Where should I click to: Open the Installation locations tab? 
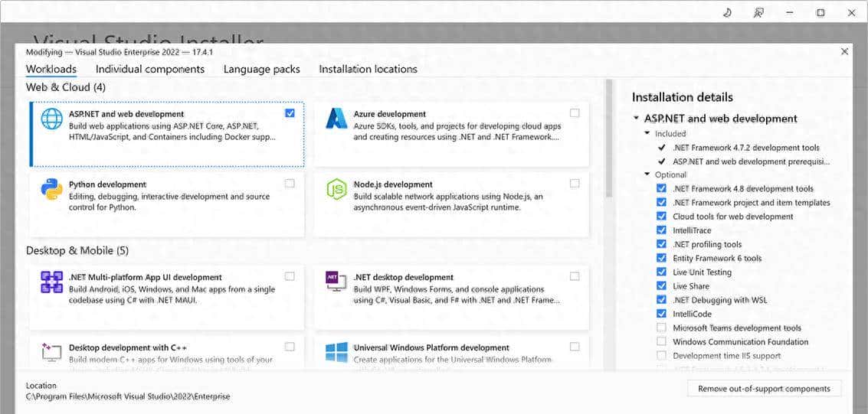(x=368, y=69)
